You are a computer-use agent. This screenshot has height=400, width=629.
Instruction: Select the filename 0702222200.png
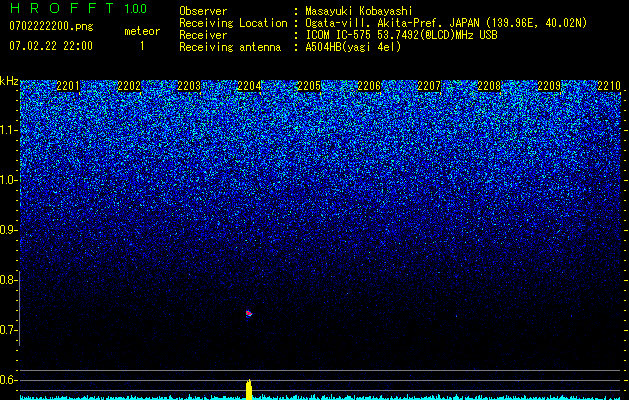[51, 26]
